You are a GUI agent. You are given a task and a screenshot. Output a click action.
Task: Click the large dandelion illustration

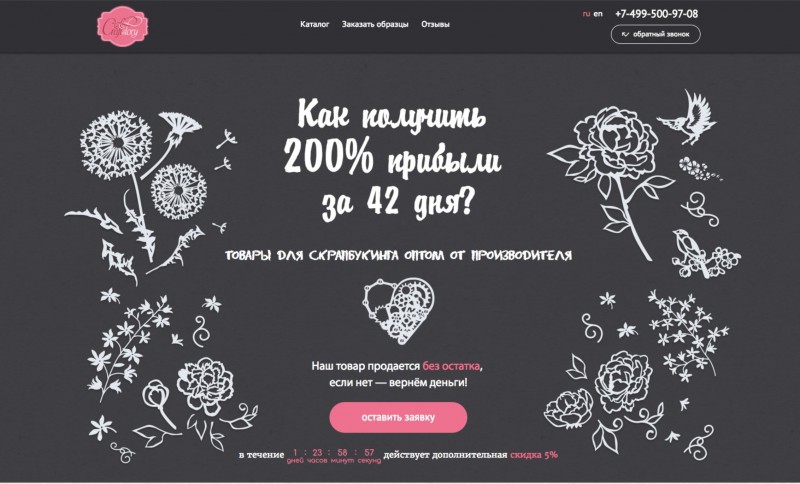click(x=116, y=145)
